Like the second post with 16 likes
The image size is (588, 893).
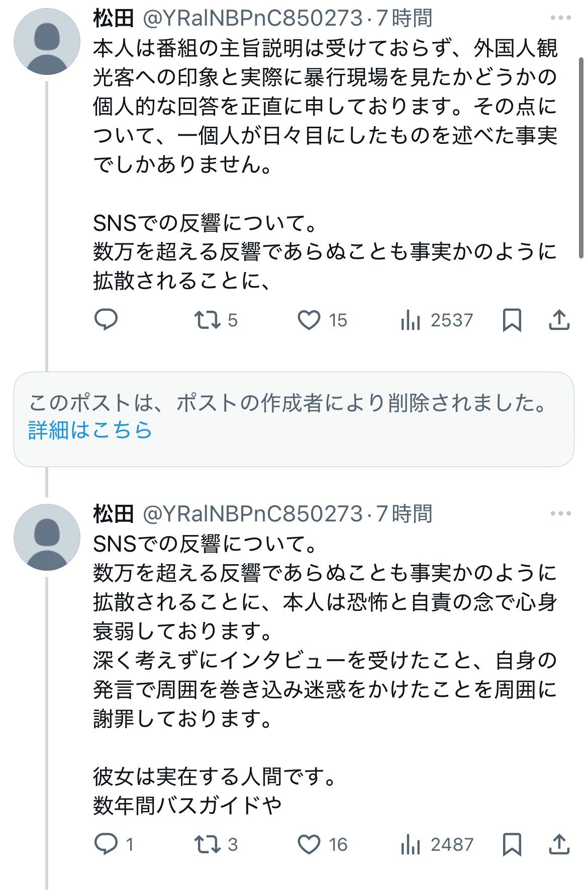pyautogui.click(x=309, y=844)
